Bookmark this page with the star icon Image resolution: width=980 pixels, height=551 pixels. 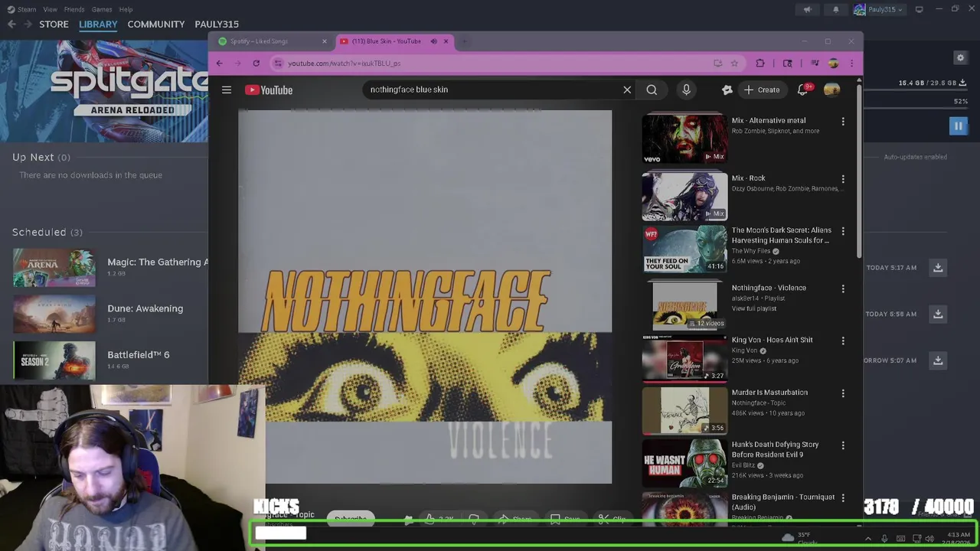pos(734,64)
